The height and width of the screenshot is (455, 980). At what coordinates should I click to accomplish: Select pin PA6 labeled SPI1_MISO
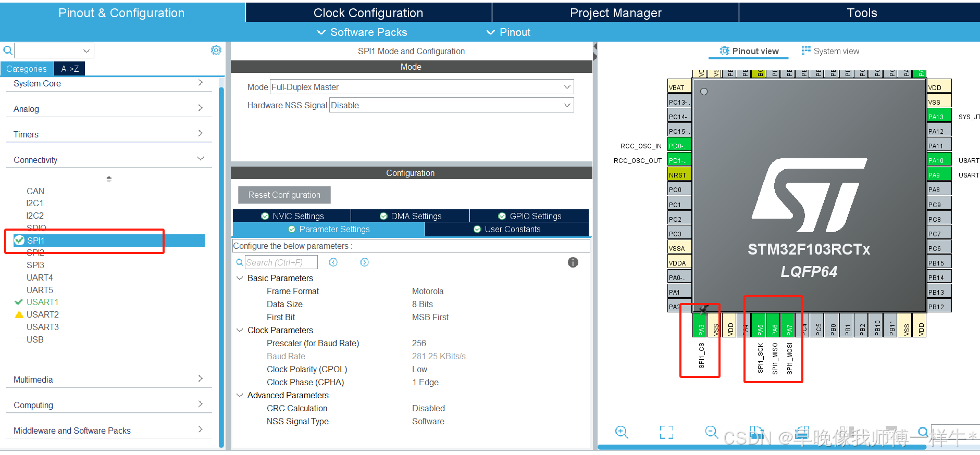click(x=774, y=325)
